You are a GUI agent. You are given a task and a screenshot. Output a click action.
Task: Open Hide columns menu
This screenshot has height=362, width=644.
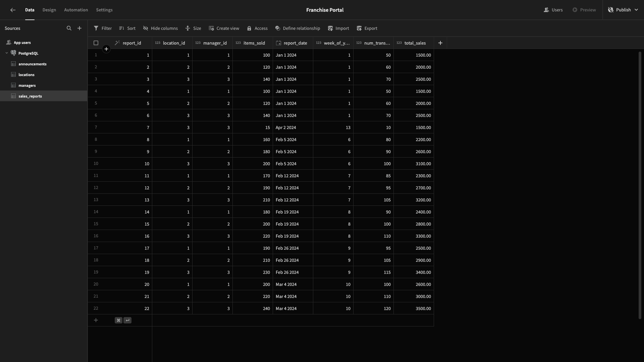(160, 28)
